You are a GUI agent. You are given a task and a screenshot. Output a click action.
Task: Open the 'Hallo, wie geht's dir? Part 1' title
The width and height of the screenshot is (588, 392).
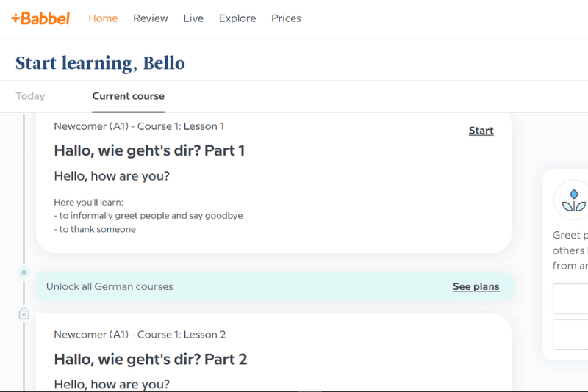pyautogui.click(x=149, y=150)
